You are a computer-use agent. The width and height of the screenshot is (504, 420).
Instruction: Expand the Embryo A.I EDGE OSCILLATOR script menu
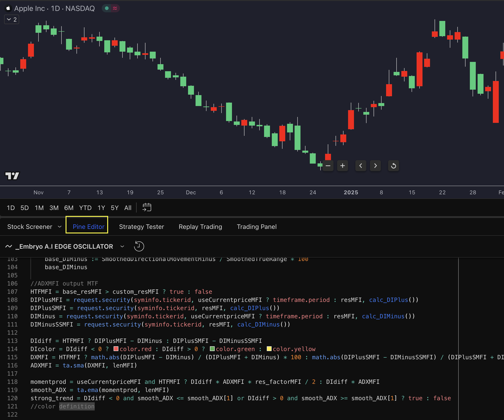tap(122, 246)
